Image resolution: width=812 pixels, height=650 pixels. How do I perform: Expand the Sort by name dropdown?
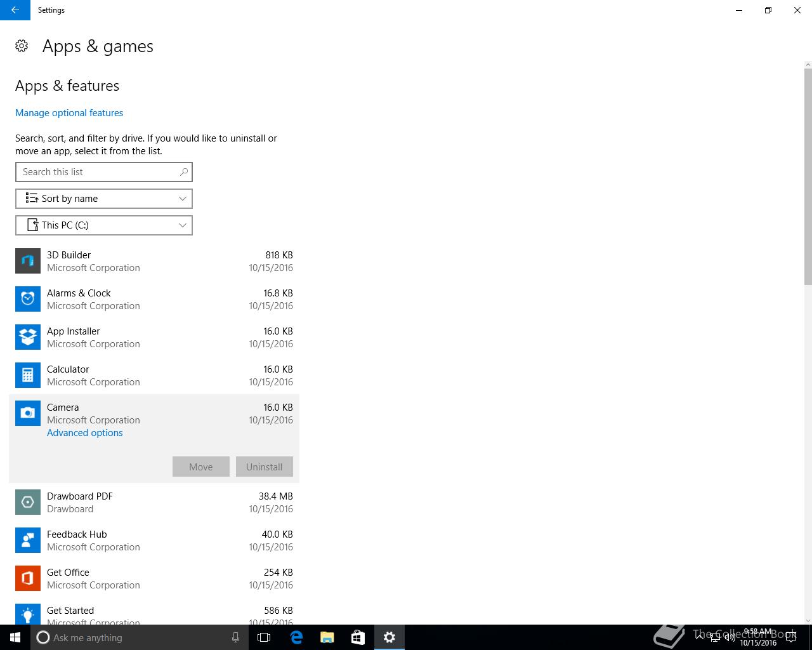[104, 199]
